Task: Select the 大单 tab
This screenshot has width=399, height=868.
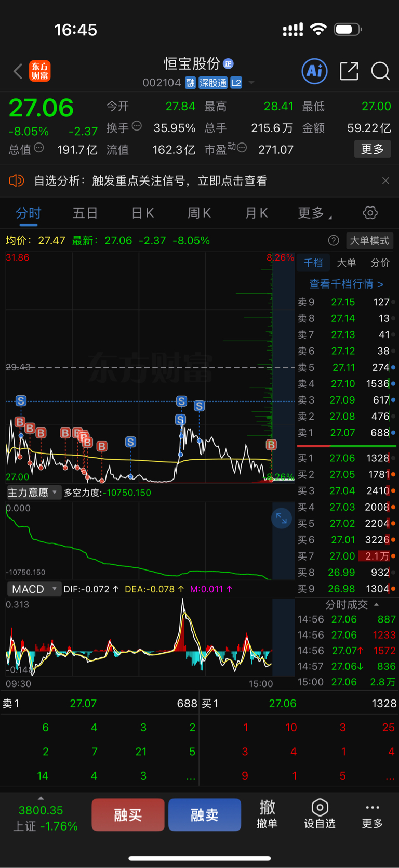Action: click(347, 263)
